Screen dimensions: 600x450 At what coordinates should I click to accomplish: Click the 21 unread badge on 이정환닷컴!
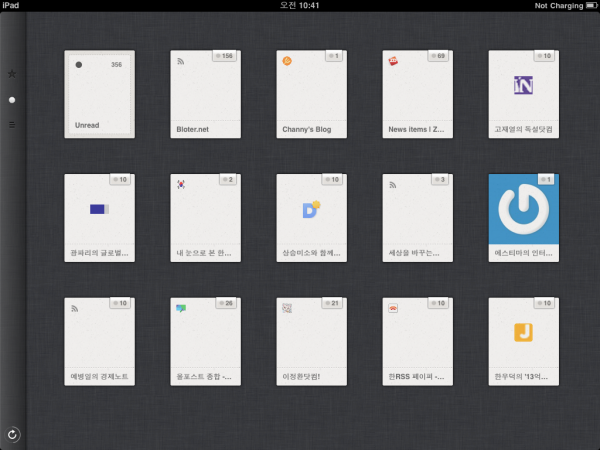click(332, 303)
